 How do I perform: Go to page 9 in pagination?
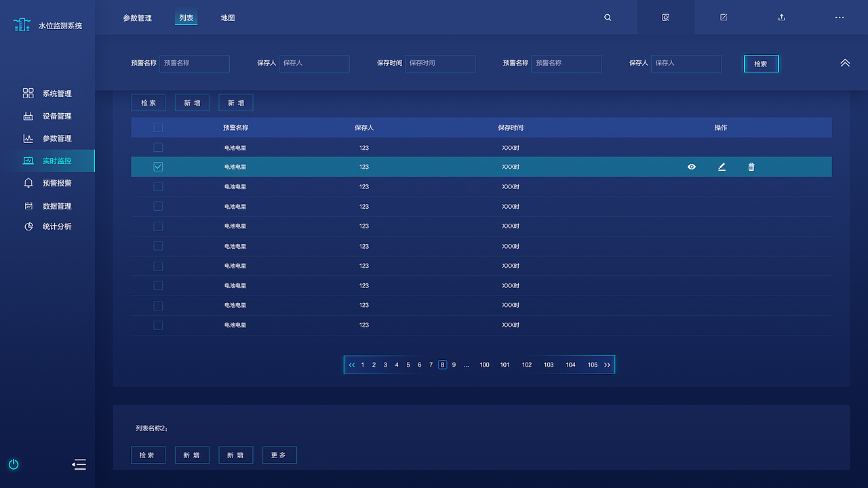[454, 365]
